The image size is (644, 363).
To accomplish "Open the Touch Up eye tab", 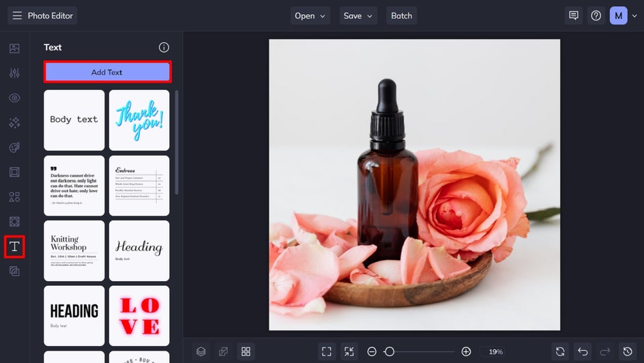I will click(x=14, y=98).
